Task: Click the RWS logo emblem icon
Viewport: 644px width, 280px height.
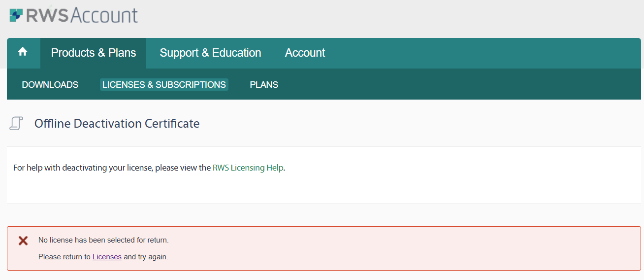Action: coord(16,15)
